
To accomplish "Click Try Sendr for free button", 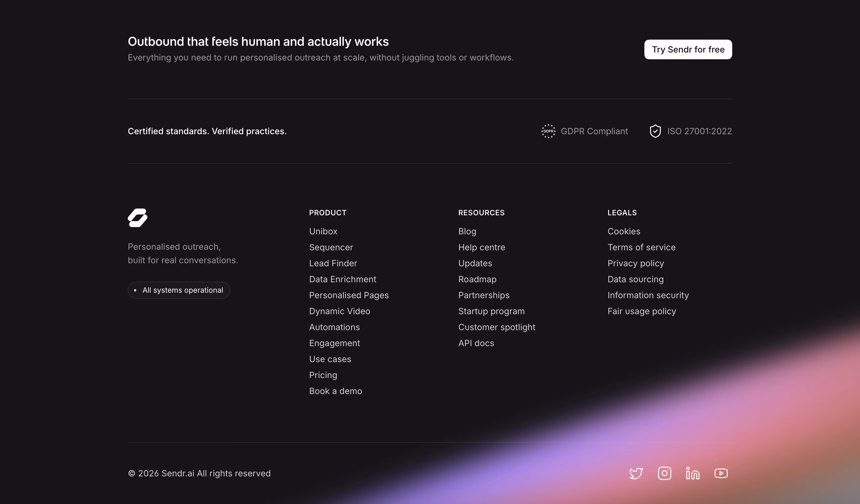I will click(x=688, y=49).
